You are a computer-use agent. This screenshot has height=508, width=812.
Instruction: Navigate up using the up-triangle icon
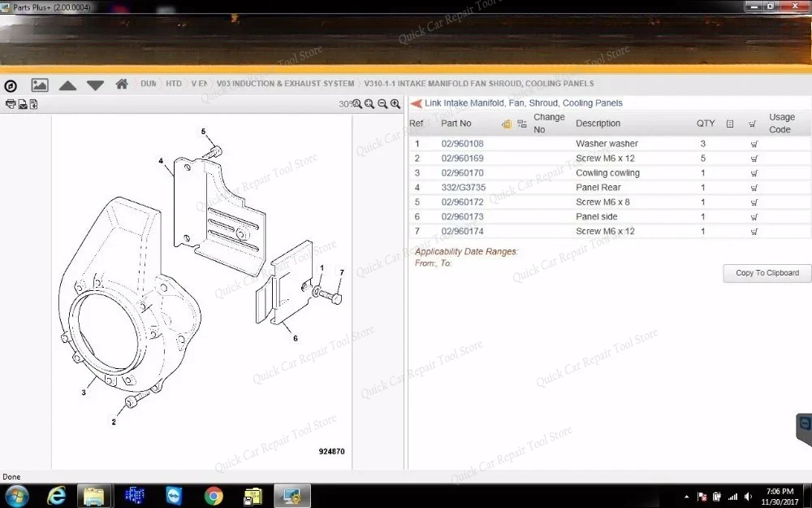tap(67, 84)
